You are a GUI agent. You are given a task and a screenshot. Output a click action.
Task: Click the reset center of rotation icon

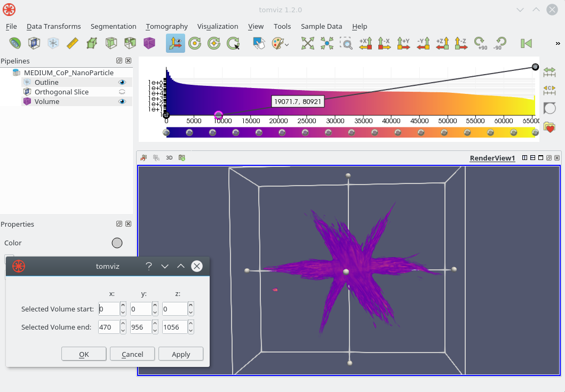coord(214,43)
